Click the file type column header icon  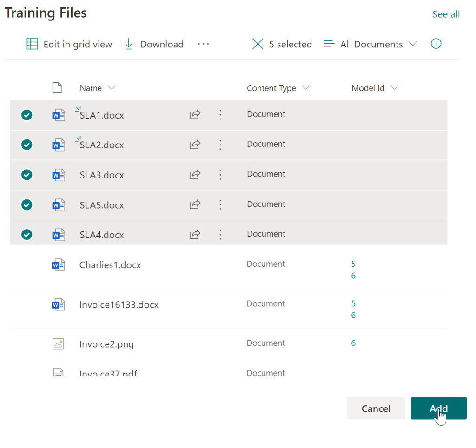point(57,88)
